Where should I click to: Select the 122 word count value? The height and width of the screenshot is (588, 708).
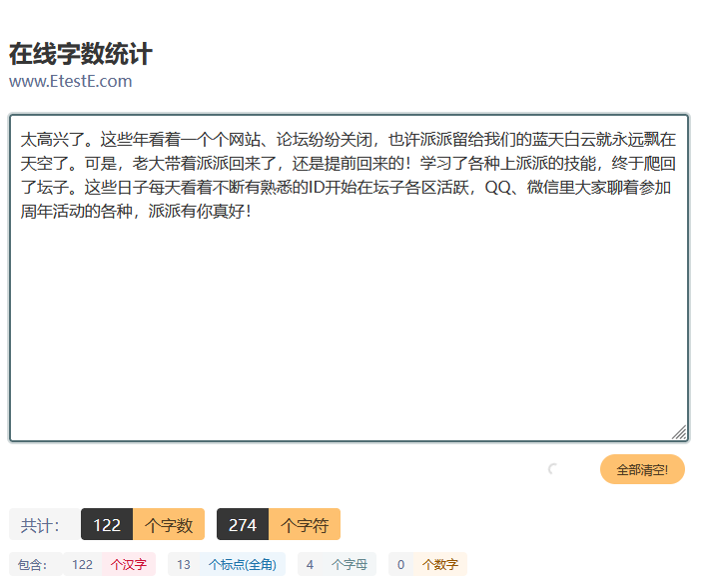click(x=107, y=524)
